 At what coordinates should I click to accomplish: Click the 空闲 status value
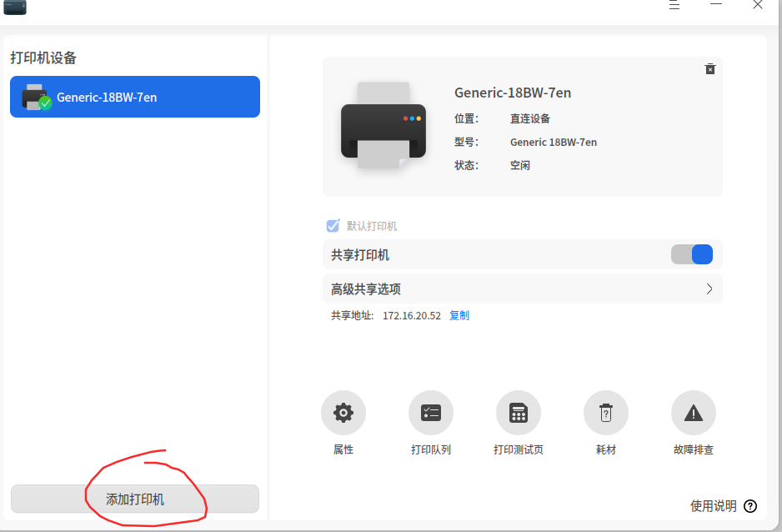pos(519,165)
